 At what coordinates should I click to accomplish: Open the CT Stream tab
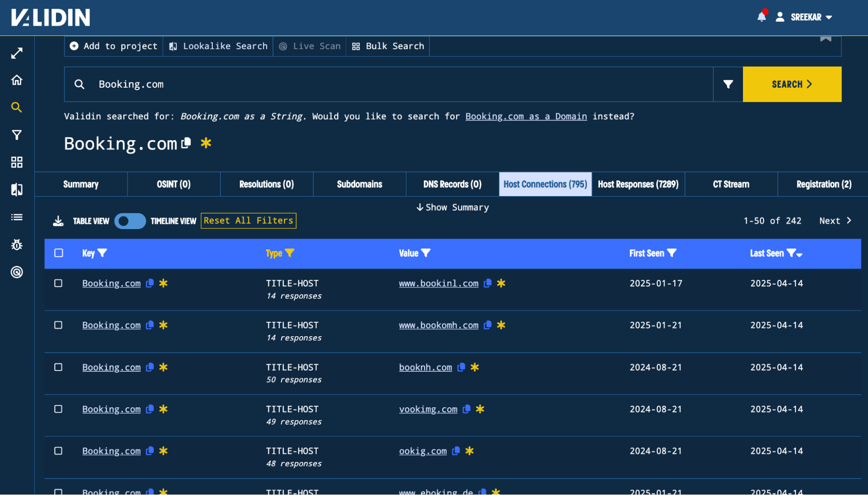(731, 184)
